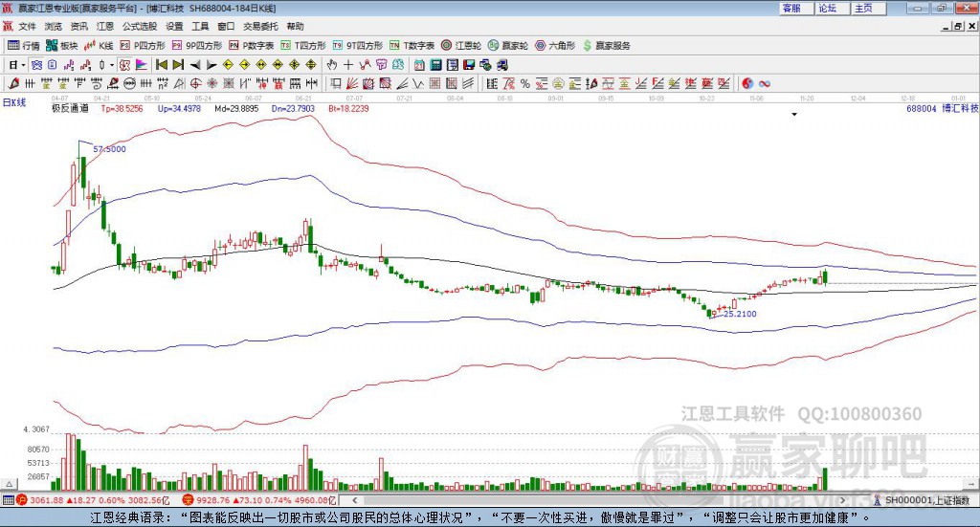
Task: Click the pink flag chart icon
Action: click(x=142, y=64)
